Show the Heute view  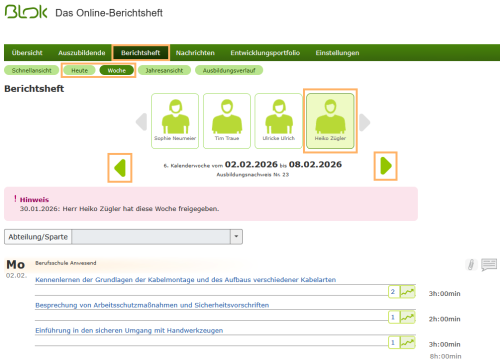(x=79, y=70)
